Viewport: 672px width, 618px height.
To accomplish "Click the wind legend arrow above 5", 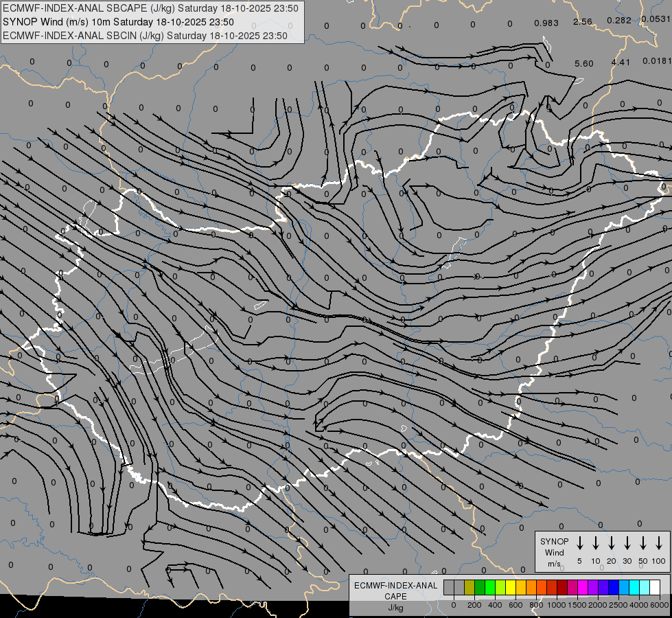I will click(x=579, y=542).
